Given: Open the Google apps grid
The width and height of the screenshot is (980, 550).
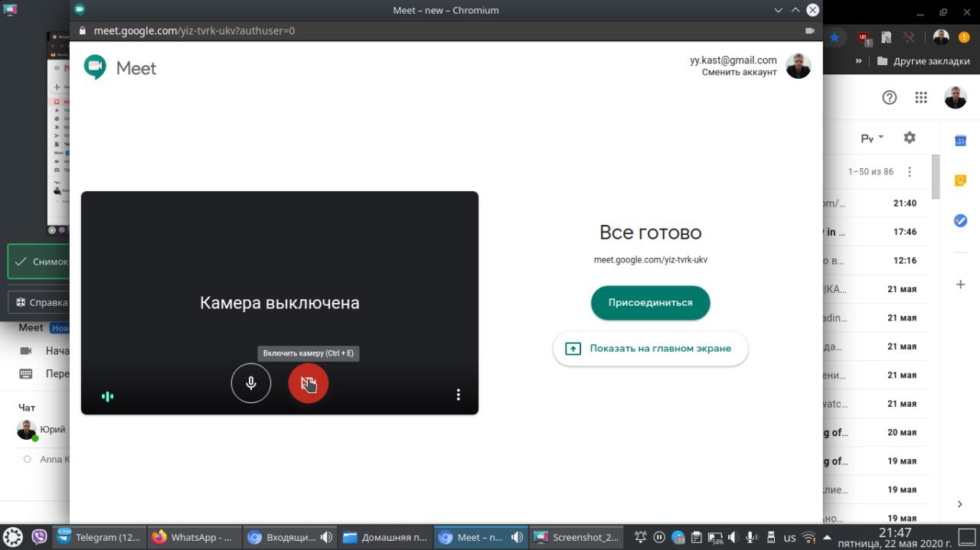Looking at the screenshot, I should tap(921, 97).
